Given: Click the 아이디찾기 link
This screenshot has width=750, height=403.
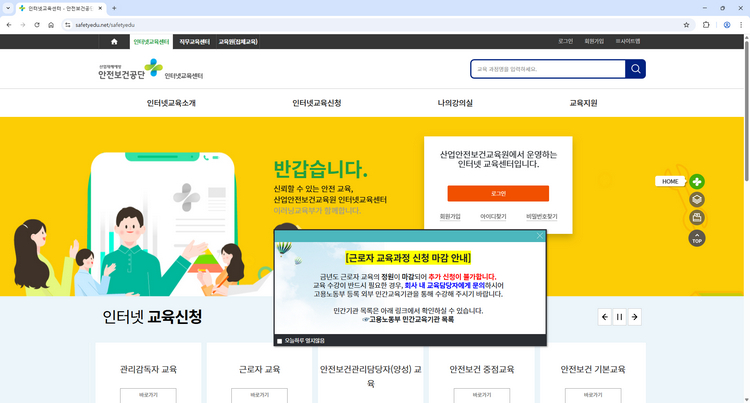Looking at the screenshot, I should (493, 217).
